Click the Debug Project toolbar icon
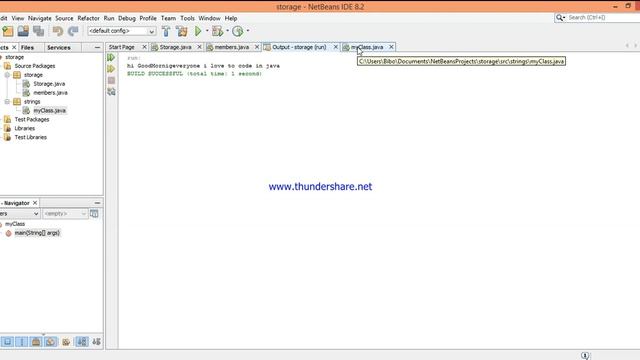Screen dimensions: 640x360 tap(218, 31)
